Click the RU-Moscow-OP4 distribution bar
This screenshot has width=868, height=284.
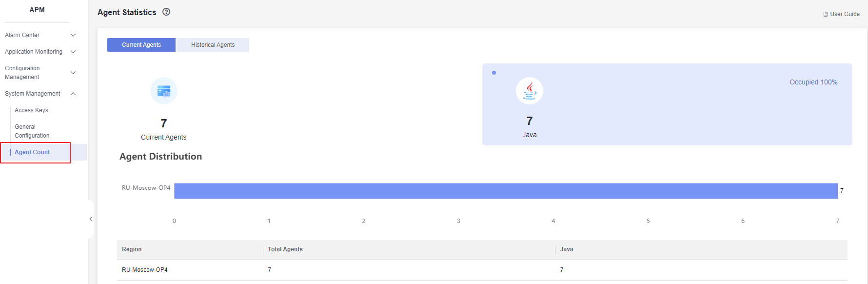506,191
